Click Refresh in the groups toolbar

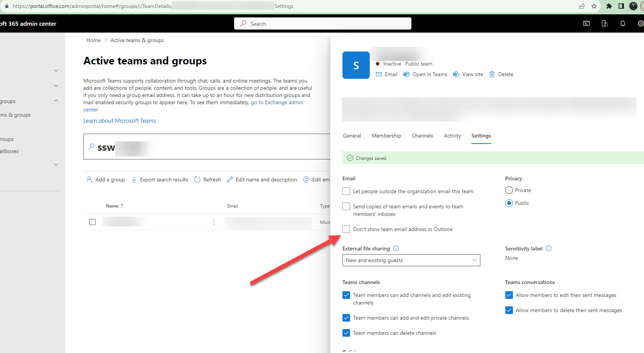tap(207, 180)
